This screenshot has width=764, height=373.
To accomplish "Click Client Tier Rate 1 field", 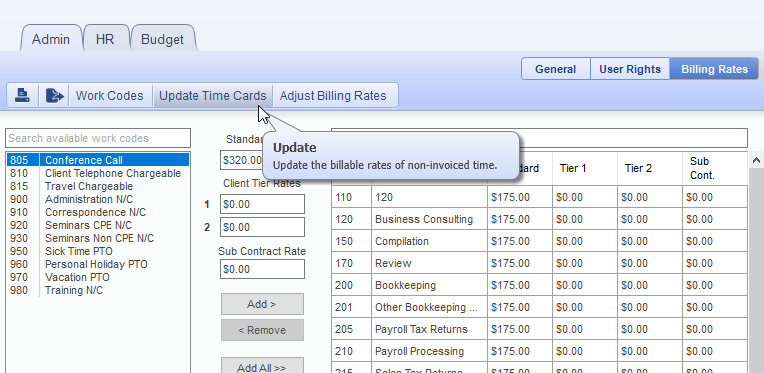I will coord(262,204).
